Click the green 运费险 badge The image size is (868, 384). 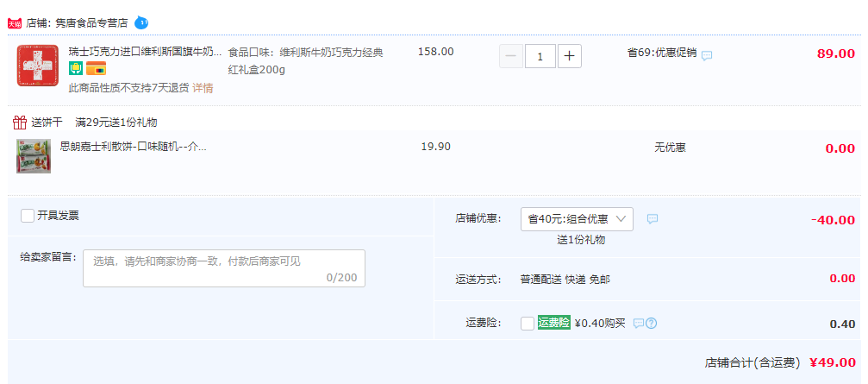click(x=553, y=323)
